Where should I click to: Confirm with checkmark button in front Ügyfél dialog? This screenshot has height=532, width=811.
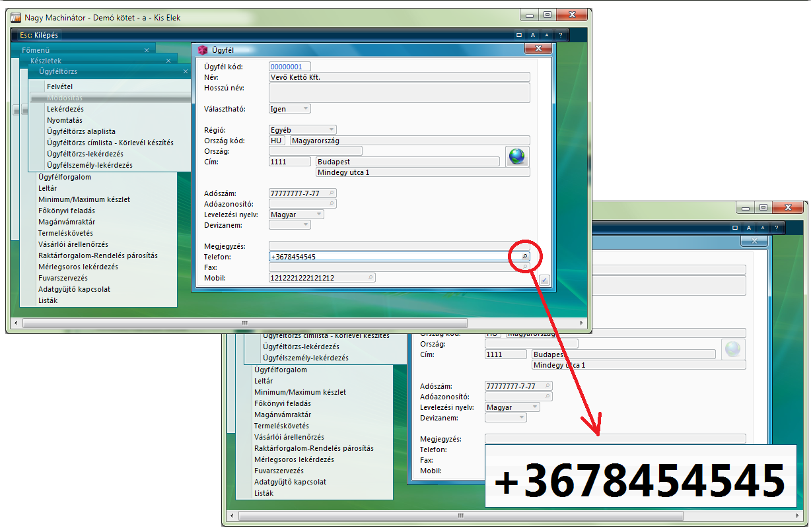(x=544, y=280)
